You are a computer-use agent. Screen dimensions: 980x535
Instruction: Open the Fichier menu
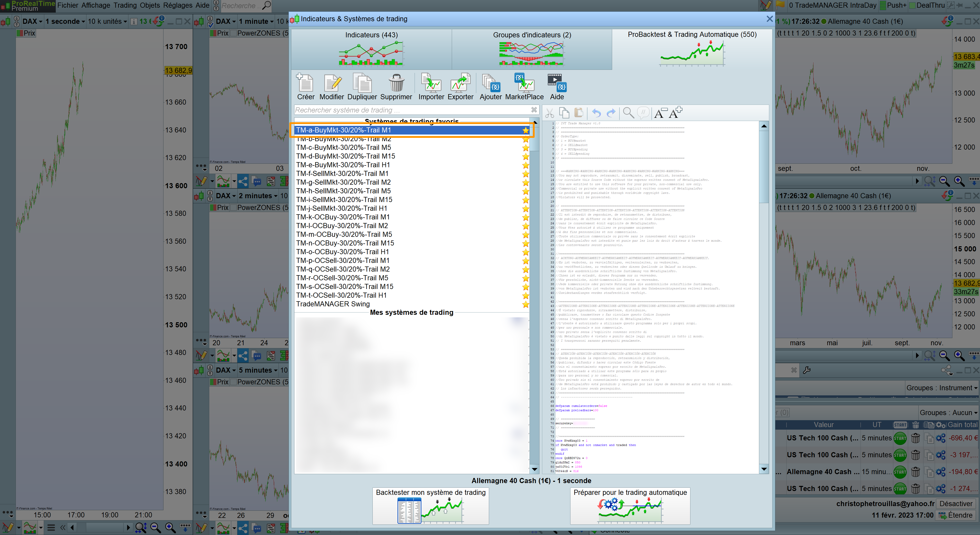(68, 5)
